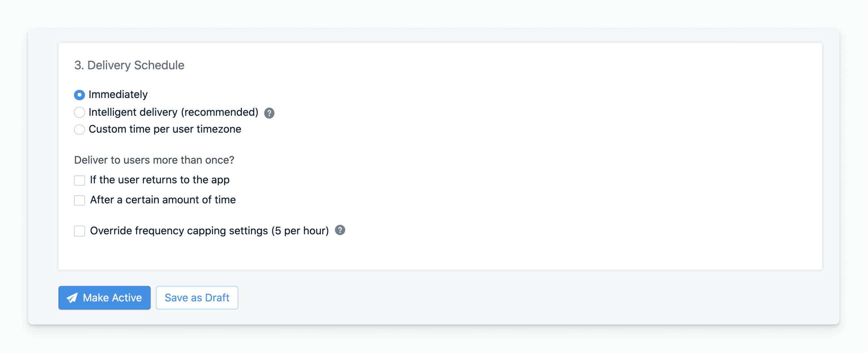Open help tooltip beside Intelligent delivery
868x353 pixels.
pyautogui.click(x=269, y=113)
